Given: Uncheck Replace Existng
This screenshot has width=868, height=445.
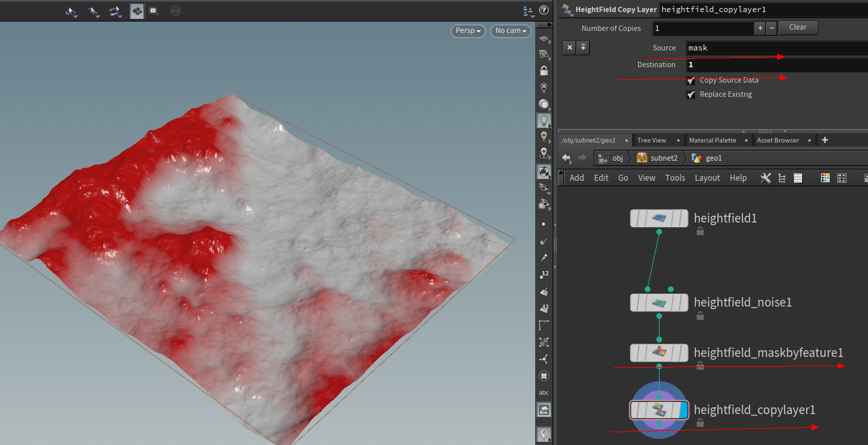Looking at the screenshot, I should coord(691,94).
